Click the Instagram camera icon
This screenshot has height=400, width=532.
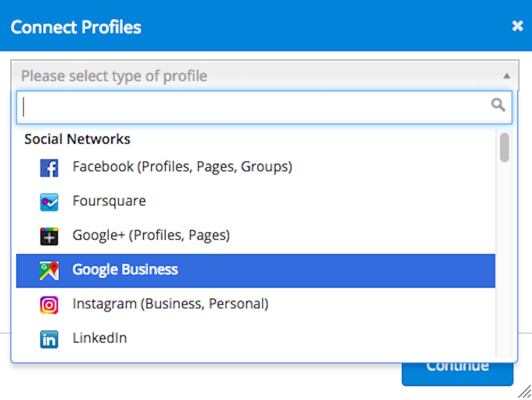click(x=49, y=305)
